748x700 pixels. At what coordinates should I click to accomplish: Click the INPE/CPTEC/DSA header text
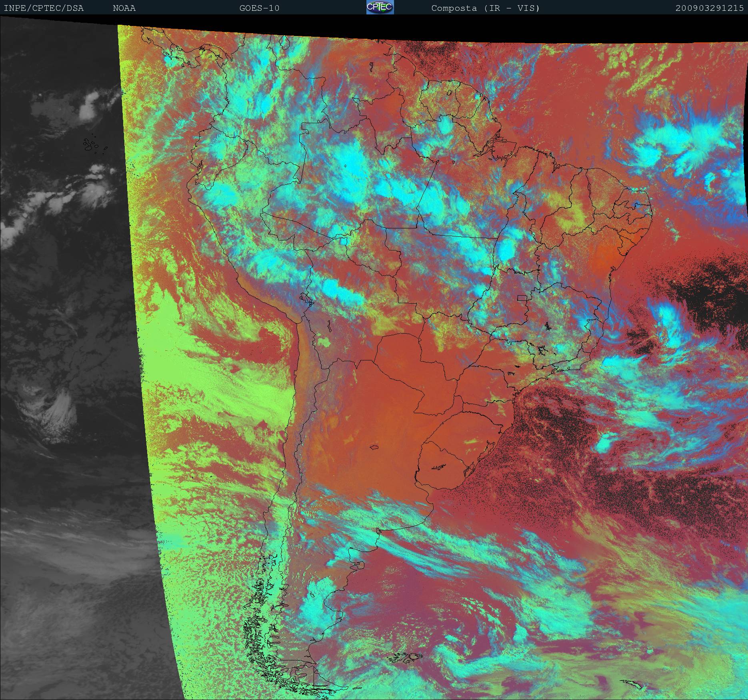44,8
